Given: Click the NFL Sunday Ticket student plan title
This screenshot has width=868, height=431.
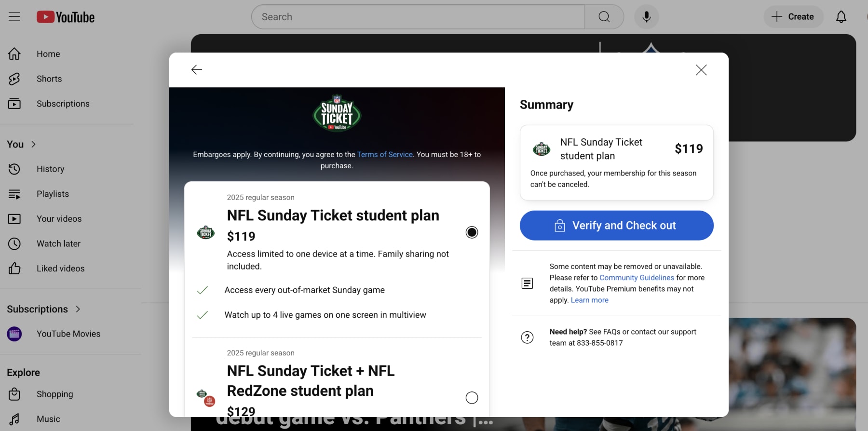Looking at the screenshot, I should 333,215.
